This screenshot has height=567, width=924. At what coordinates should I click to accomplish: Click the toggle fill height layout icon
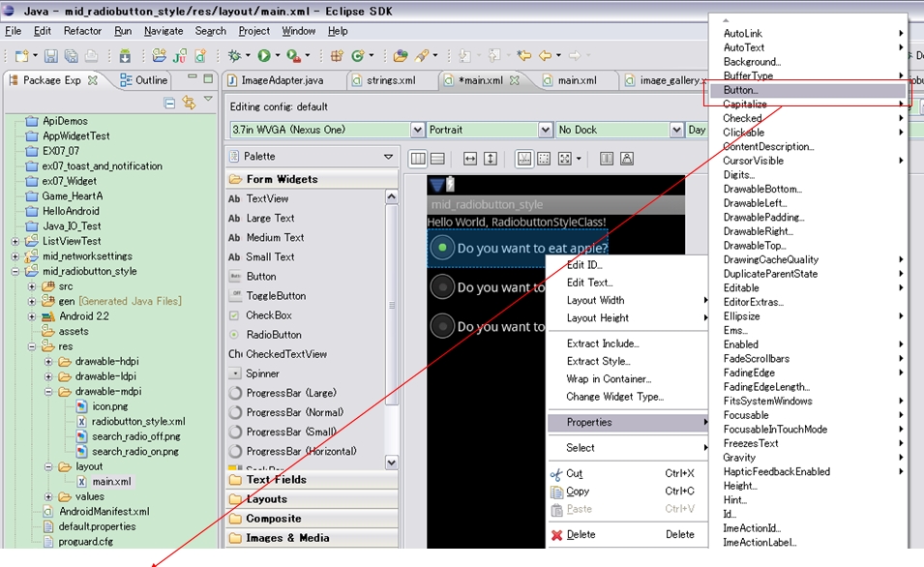tap(491, 159)
